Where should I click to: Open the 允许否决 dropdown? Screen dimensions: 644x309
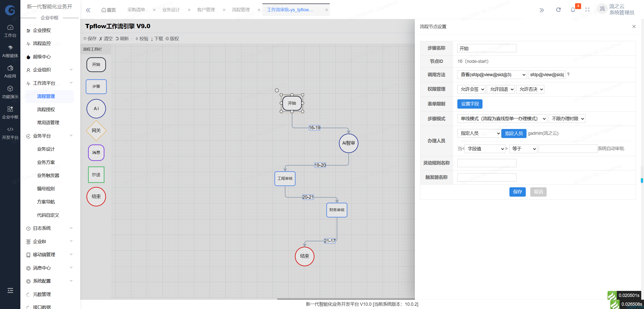click(x=530, y=89)
